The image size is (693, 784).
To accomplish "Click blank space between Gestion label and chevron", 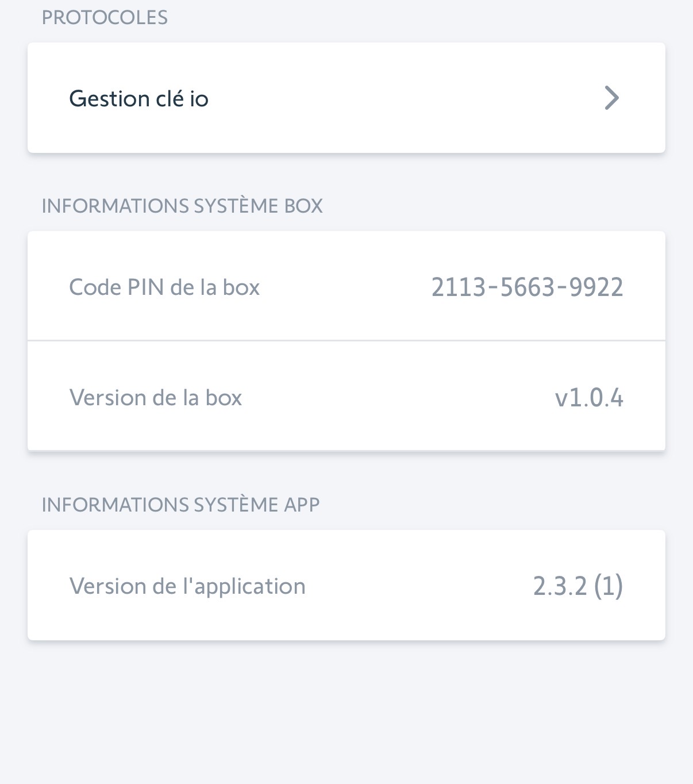I will [402, 98].
